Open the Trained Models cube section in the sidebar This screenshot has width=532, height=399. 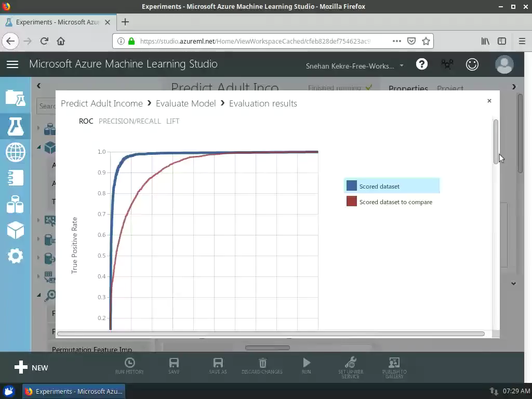[15, 230]
